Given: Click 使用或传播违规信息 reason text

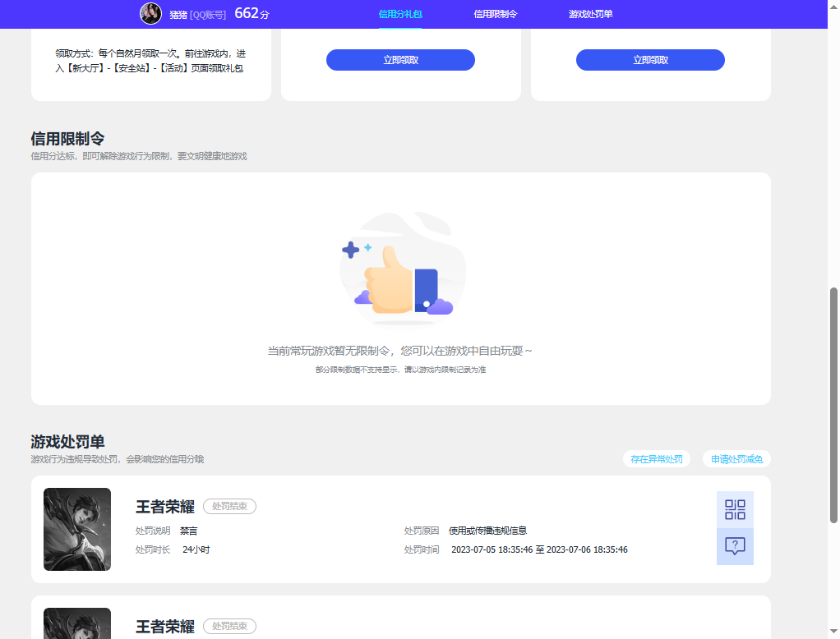Looking at the screenshot, I should pyautogui.click(x=487, y=531).
